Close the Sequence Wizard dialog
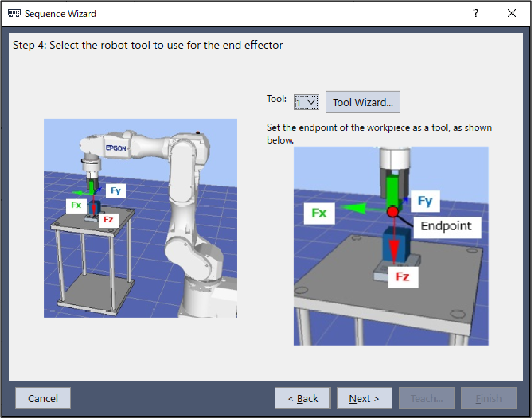The height and width of the screenshot is (418, 532). tap(511, 13)
